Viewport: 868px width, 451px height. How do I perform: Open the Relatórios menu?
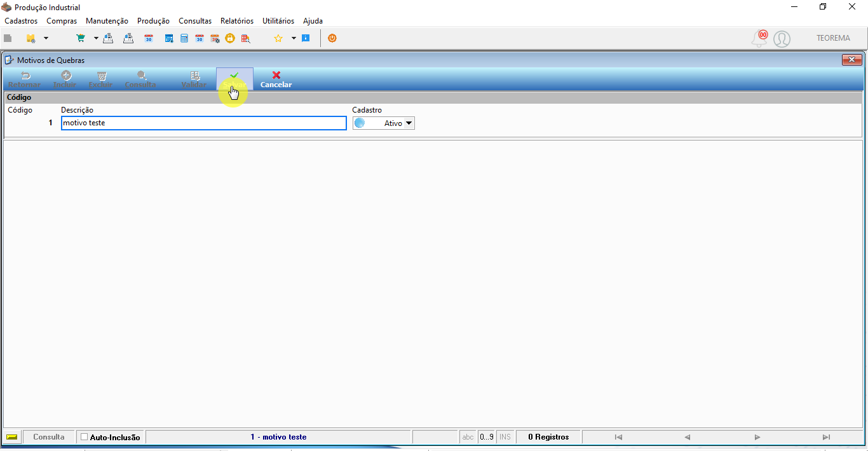tap(237, 21)
